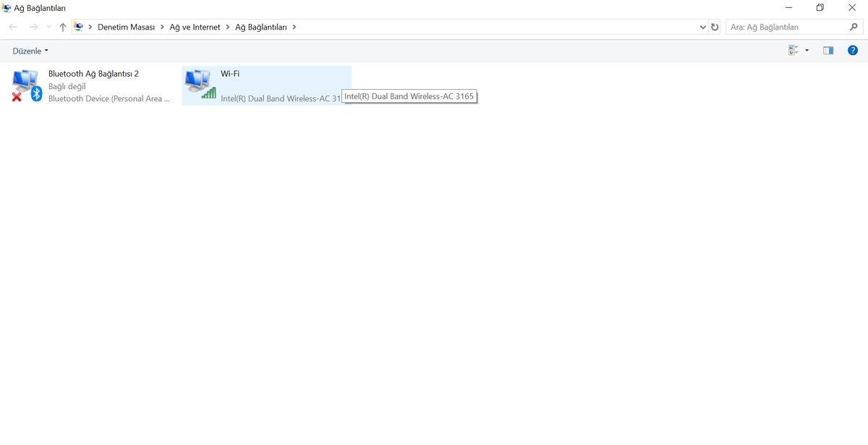This screenshot has width=868, height=445.
Task: Refresh the Ağ Bağlantıları folder
Action: 715,27
